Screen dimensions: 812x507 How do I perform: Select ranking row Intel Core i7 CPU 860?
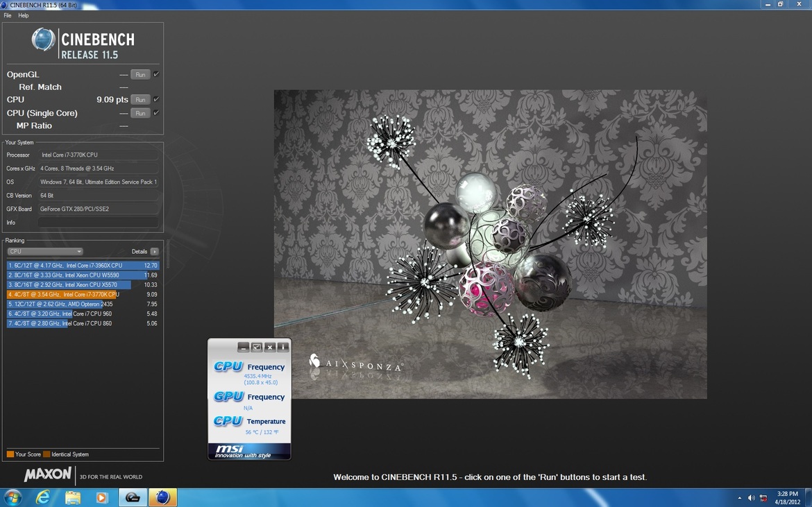(x=83, y=323)
